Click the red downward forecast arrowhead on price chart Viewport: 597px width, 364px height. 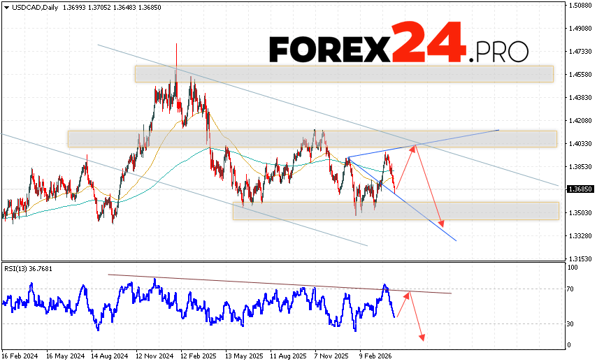pyautogui.click(x=442, y=224)
